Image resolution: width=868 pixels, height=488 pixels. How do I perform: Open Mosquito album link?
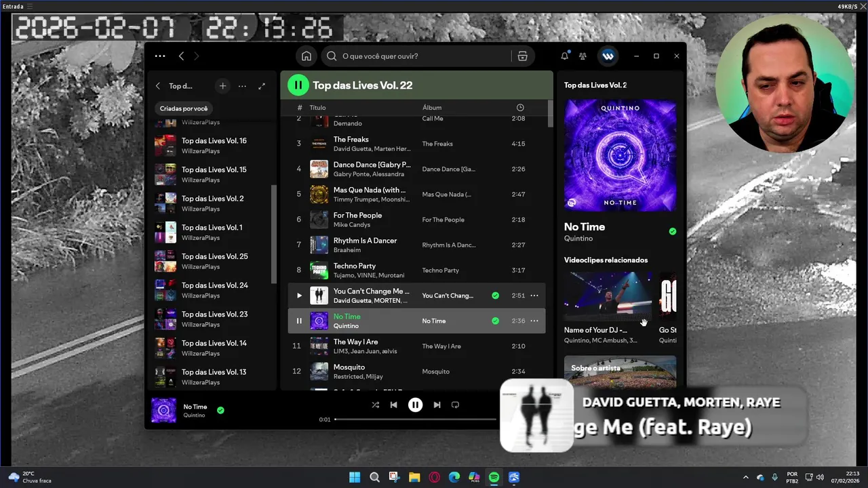tap(436, 371)
